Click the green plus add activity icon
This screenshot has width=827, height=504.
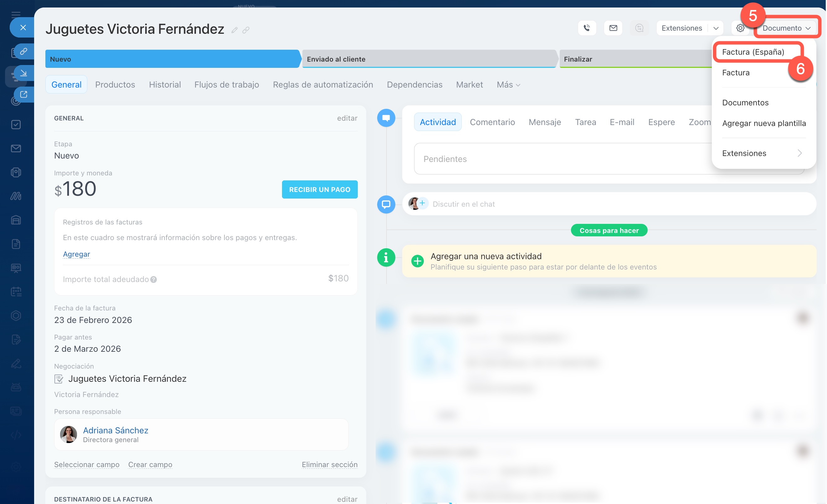[x=417, y=261]
